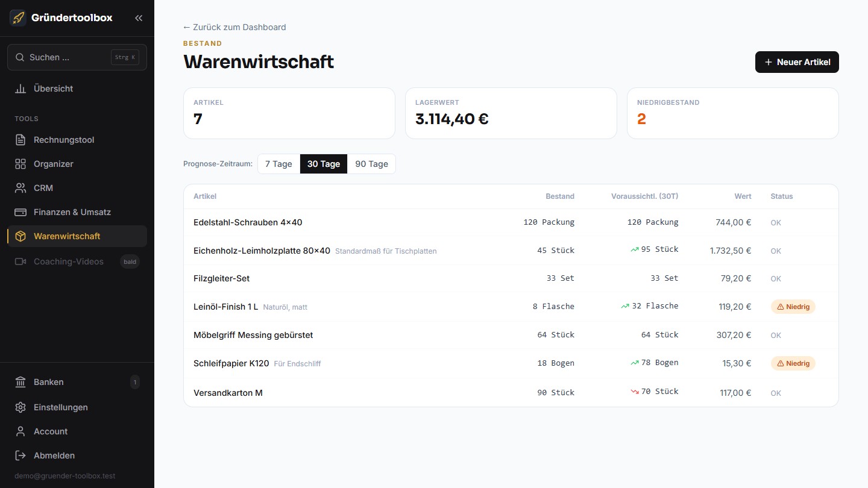868x488 pixels.
Task: Click the 8 Flasche stock cell
Action: tap(553, 307)
